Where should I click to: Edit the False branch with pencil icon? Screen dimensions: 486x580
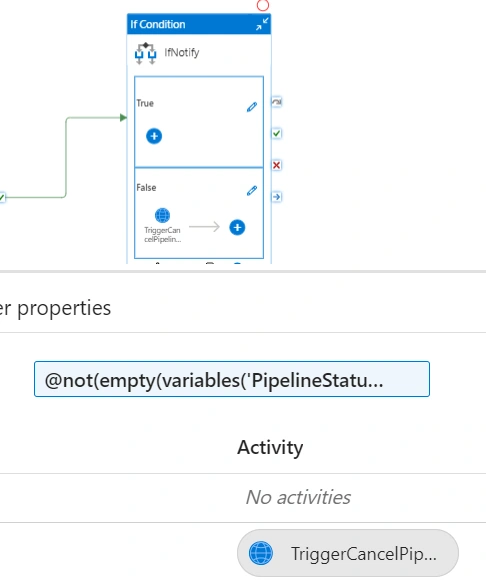click(x=252, y=190)
